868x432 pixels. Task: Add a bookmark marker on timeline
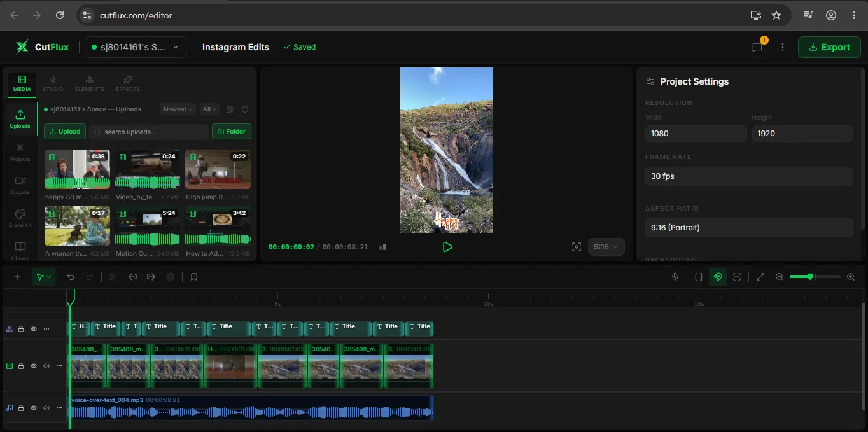[x=194, y=277]
